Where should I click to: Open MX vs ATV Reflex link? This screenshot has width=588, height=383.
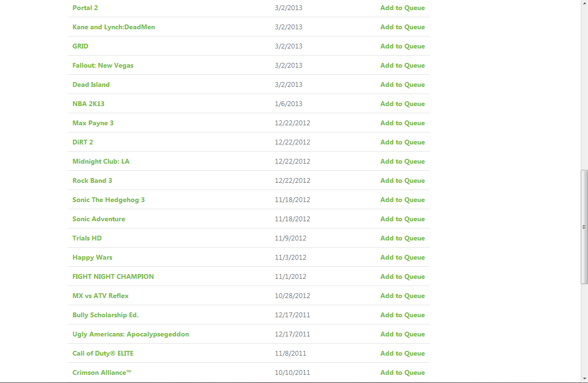tap(101, 296)
